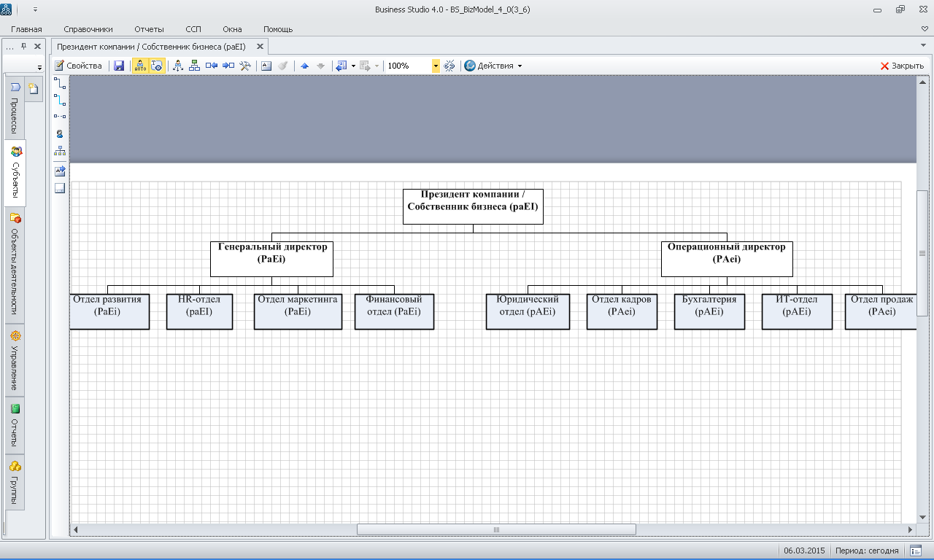Open the Справочники menu
Screen dimensions: 934x560
(88, 29)
